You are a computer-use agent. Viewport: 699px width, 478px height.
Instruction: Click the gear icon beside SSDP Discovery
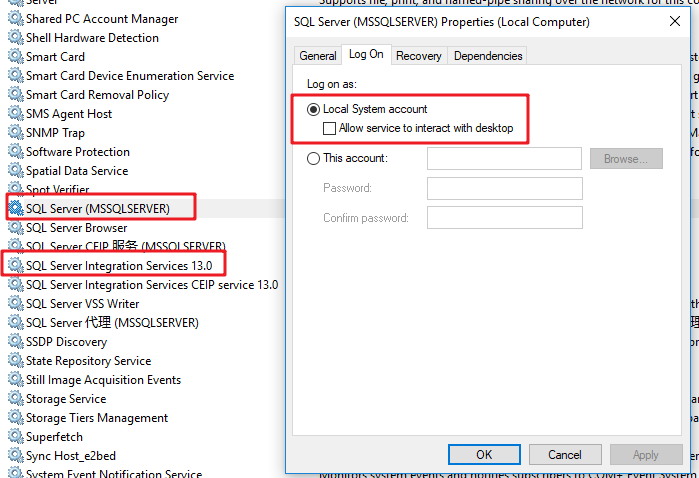15,342
